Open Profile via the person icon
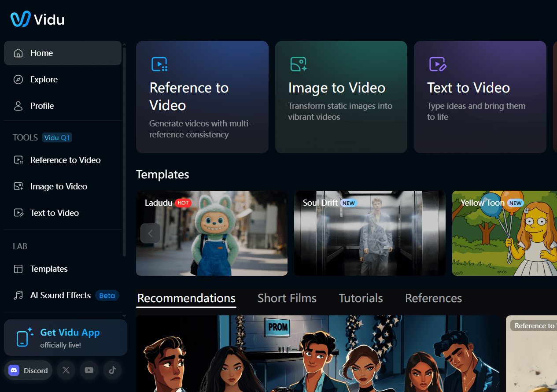Viewport: 557px width, 392px height. [18, 106]
